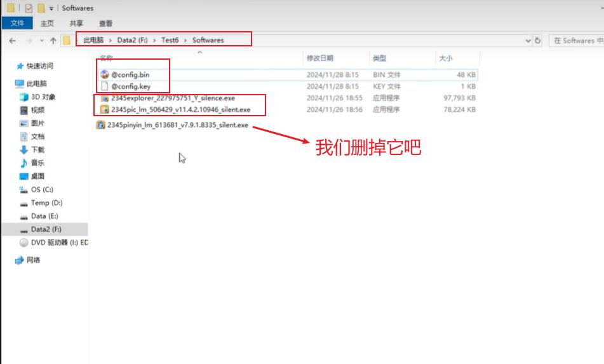The width and height of the screenshot is (604, 364).
Task: Open the quick access toolbar customize dropdown
Action: coord(51,8)
